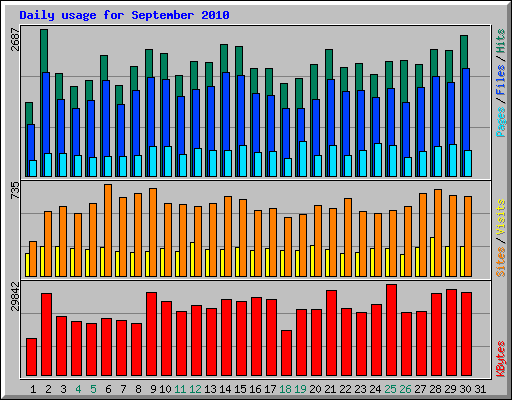Click the red KBytes bar for day 30
This screenshot has height=400, width=512.
point(466,334)
